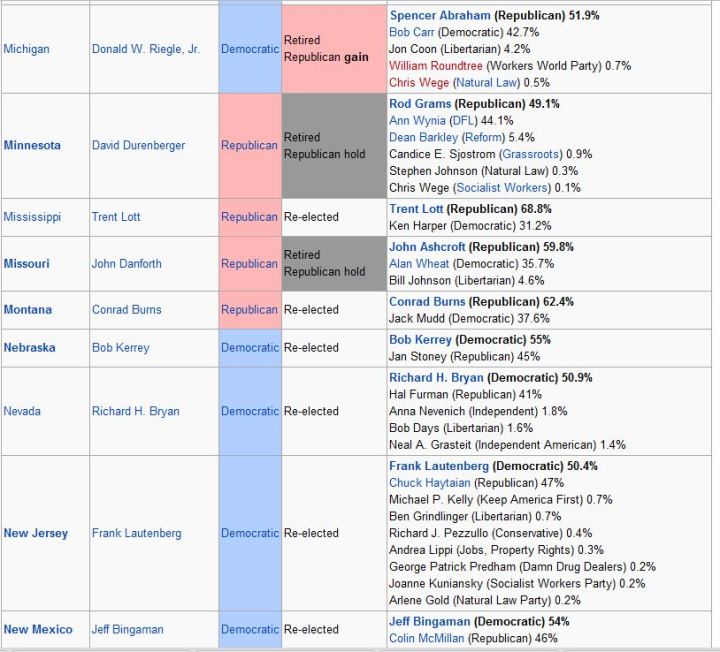Follow the Alan Wheat link
Viewport: 720px width, 652px height.
(417, 264)
